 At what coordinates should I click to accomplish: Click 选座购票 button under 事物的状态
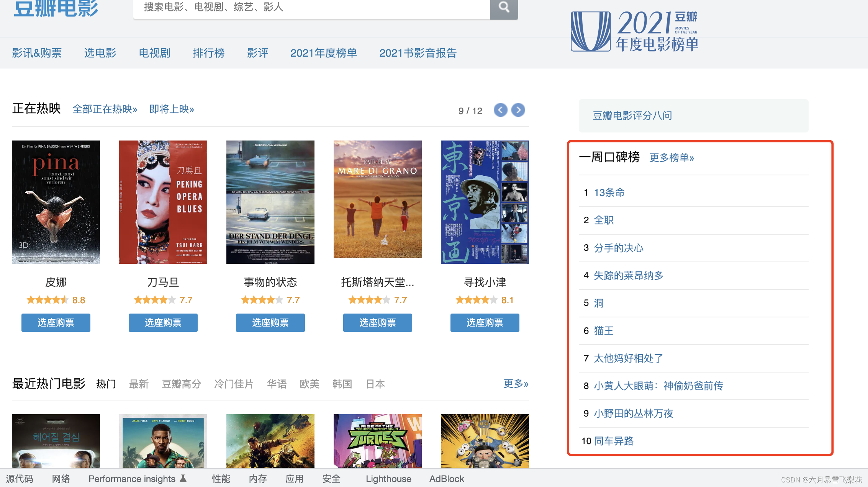[270, 323]
